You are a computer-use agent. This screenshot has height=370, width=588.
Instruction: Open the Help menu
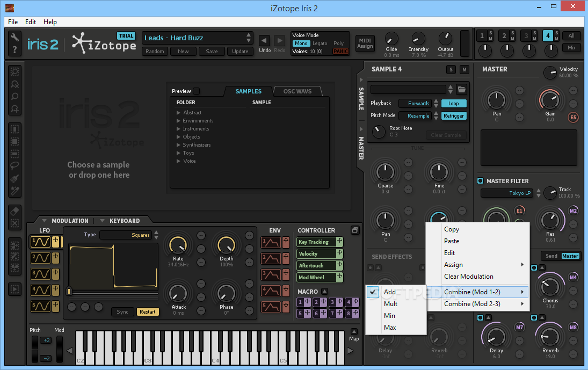tap(50, 21)
